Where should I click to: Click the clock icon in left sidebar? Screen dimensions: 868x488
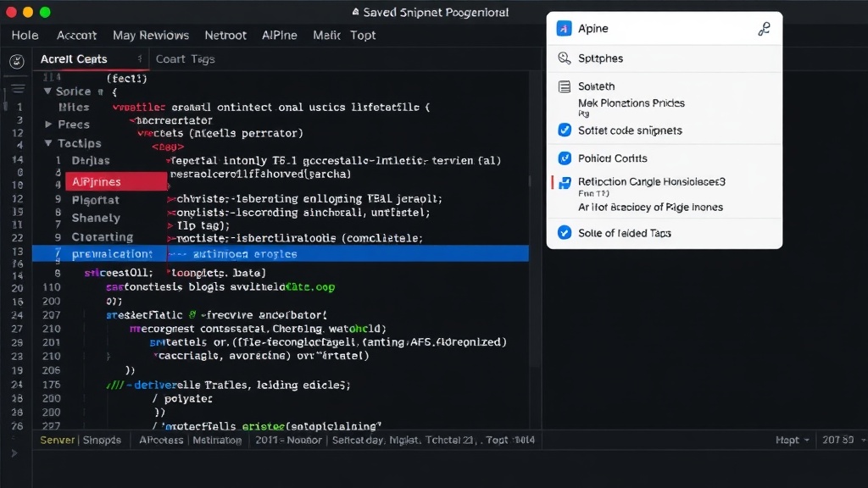click(x=17, y=61)
